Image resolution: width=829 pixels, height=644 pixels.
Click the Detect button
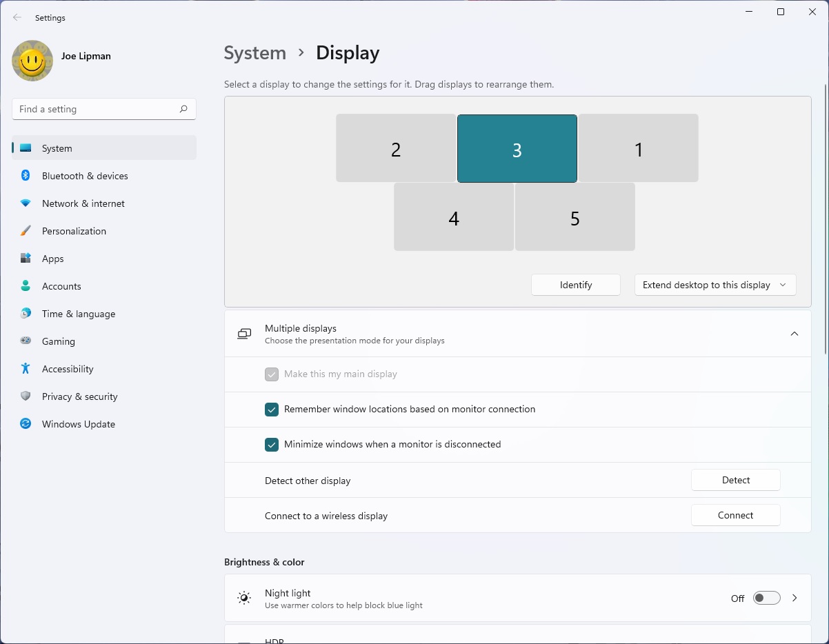735,480
